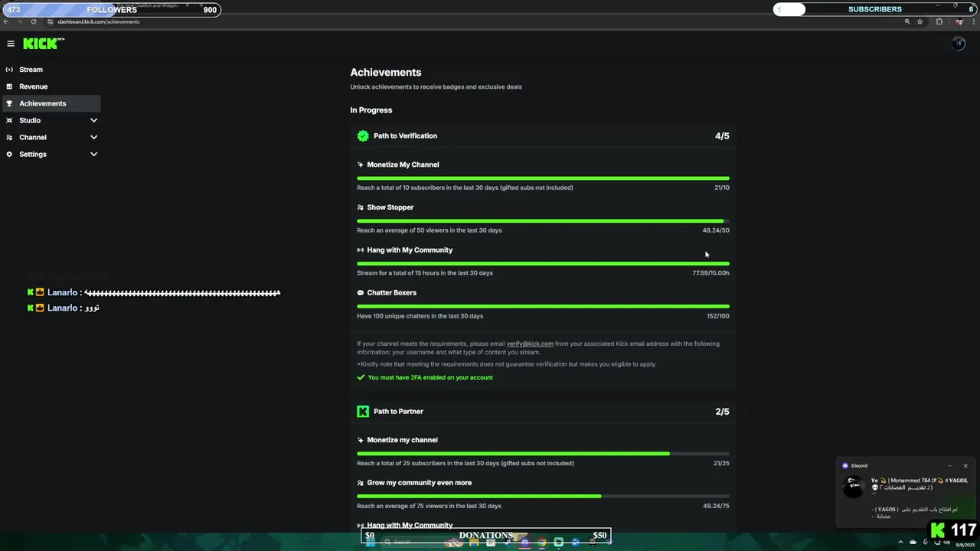Image resolution: width=980 pixels, height=551 pixels.
Task: Click the Show Stopper progress bar
Action: [543, 221]
